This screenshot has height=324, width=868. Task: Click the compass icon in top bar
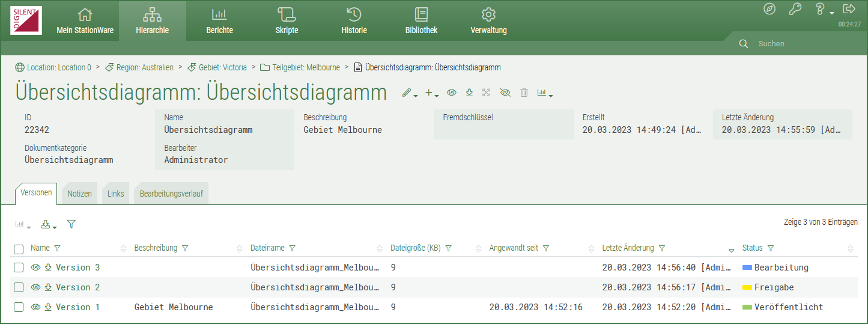pos(769,9)
